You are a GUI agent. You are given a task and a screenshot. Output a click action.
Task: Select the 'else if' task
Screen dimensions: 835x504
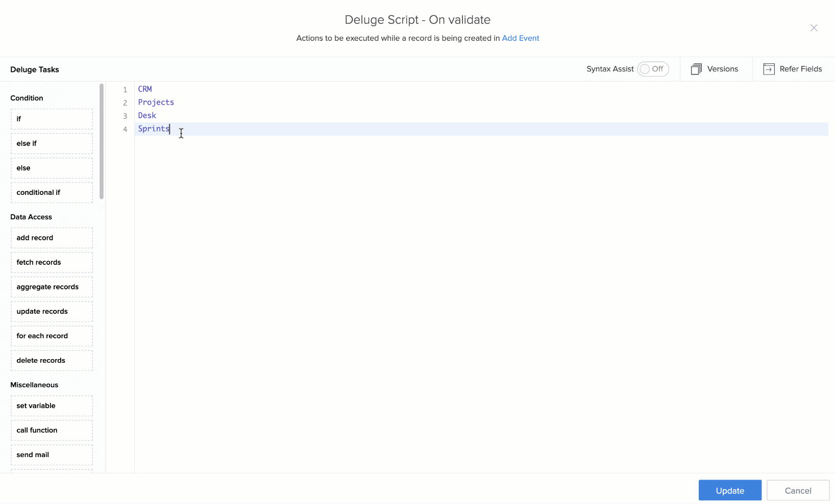click(x=52, y=143)
